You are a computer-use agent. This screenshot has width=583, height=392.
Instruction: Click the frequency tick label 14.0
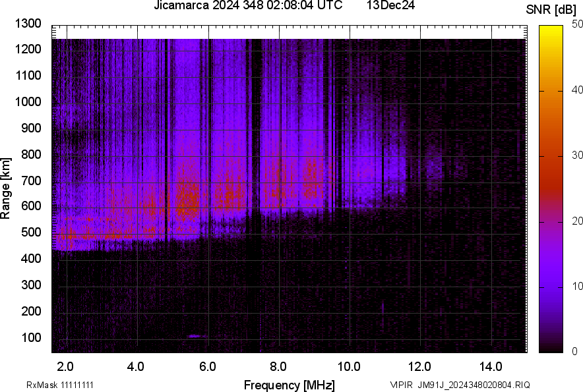pyautogui.click(x=491, y=367)
